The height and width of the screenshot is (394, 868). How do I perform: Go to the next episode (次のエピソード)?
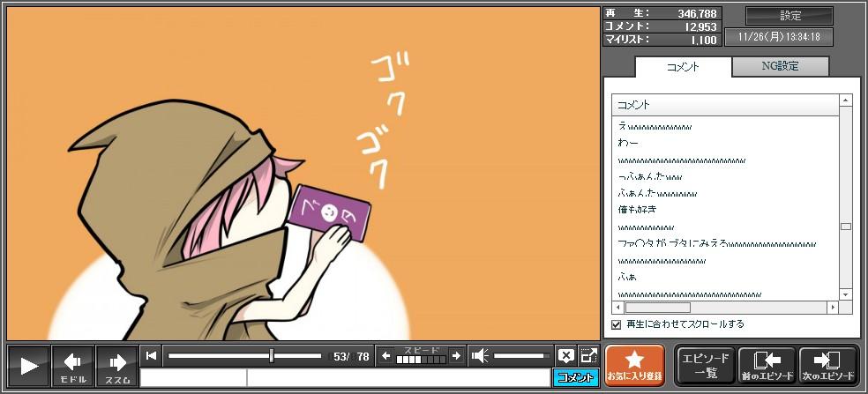827,365
